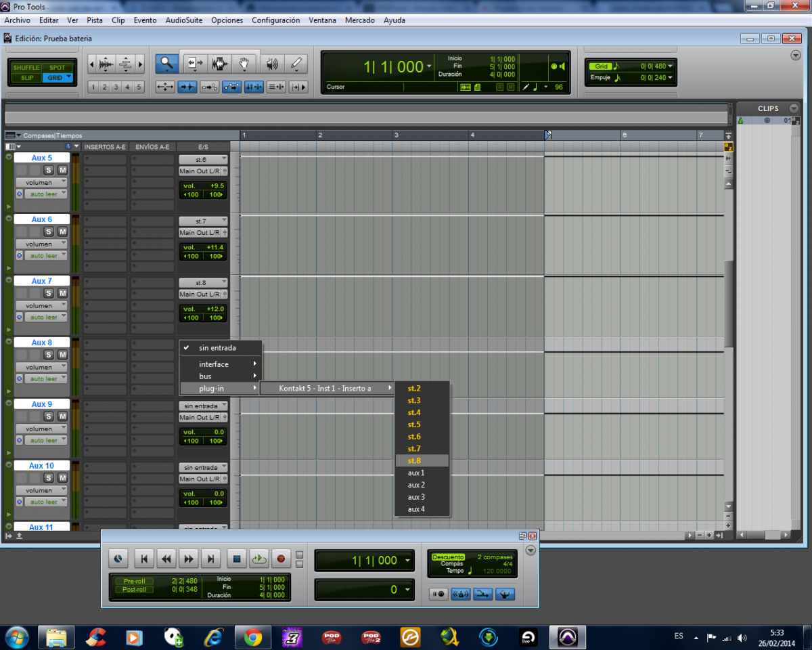Click Go to End in transport
812x650 pixels.
tap(211, 559)
